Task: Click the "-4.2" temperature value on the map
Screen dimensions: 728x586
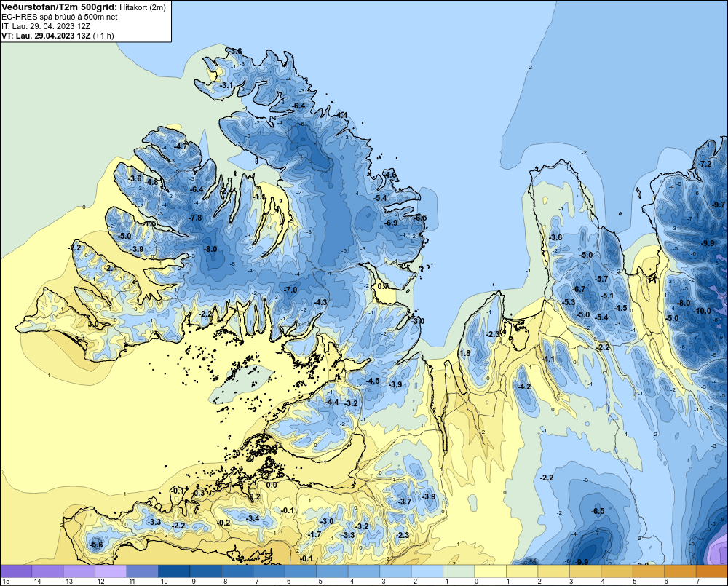Action: [524, 387]
